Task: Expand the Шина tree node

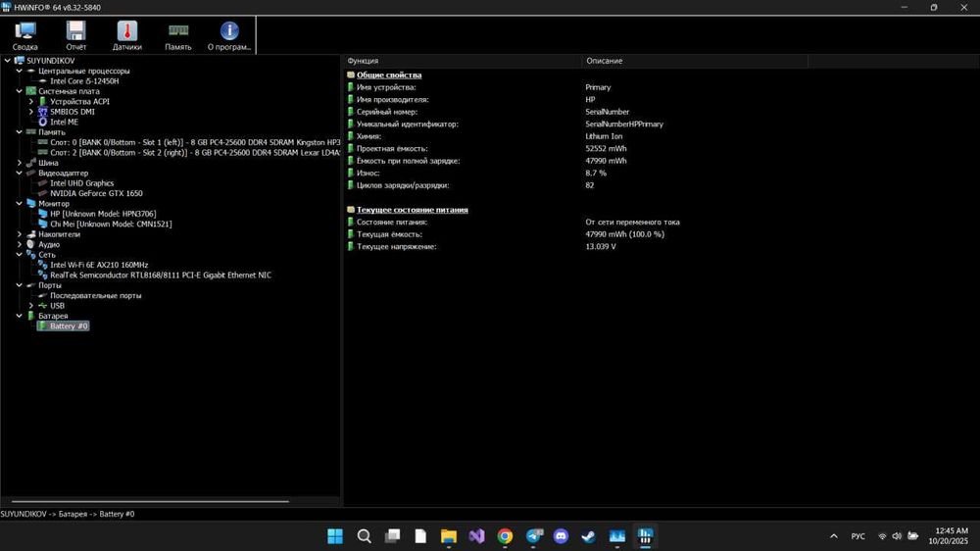Action: tap(20, 163)
